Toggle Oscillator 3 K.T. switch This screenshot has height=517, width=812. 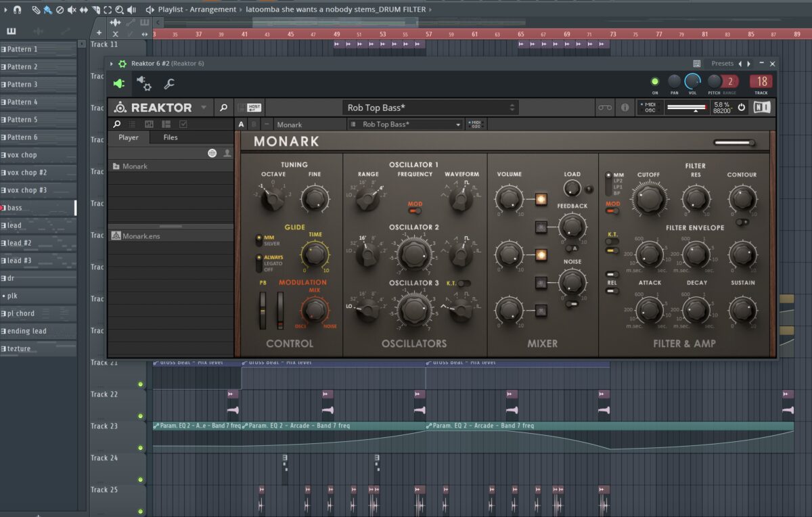pyautogui.click(x=464, y=284)
